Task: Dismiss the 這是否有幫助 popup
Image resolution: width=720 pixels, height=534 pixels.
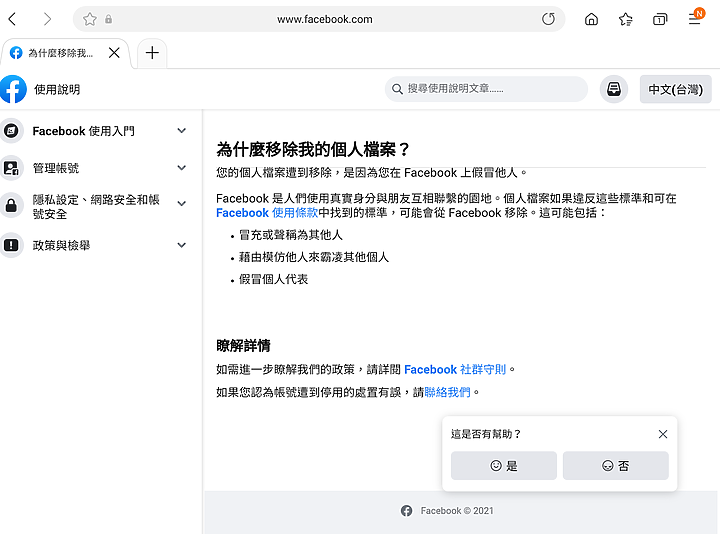Action: (663, 434)
